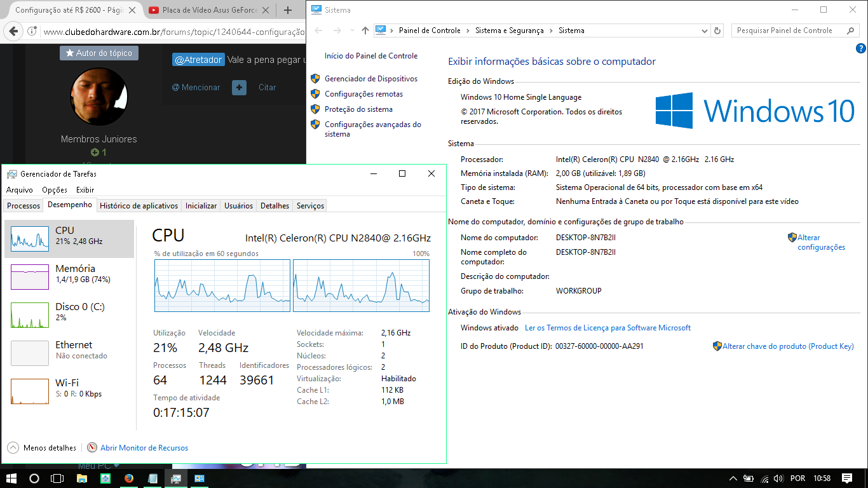The image size is (868, 488).
Task: Select Ethernet in the performance sidebar
Action: pos(69,353)
